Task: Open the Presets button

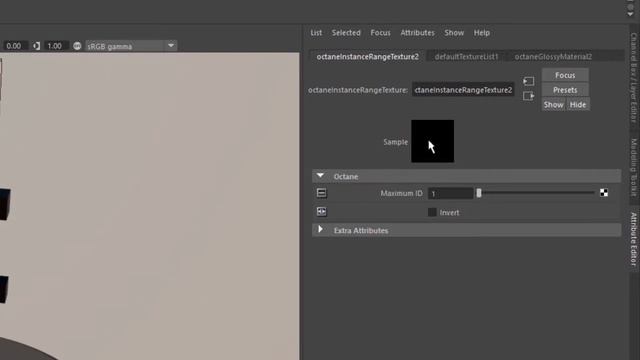Action: 565,90
